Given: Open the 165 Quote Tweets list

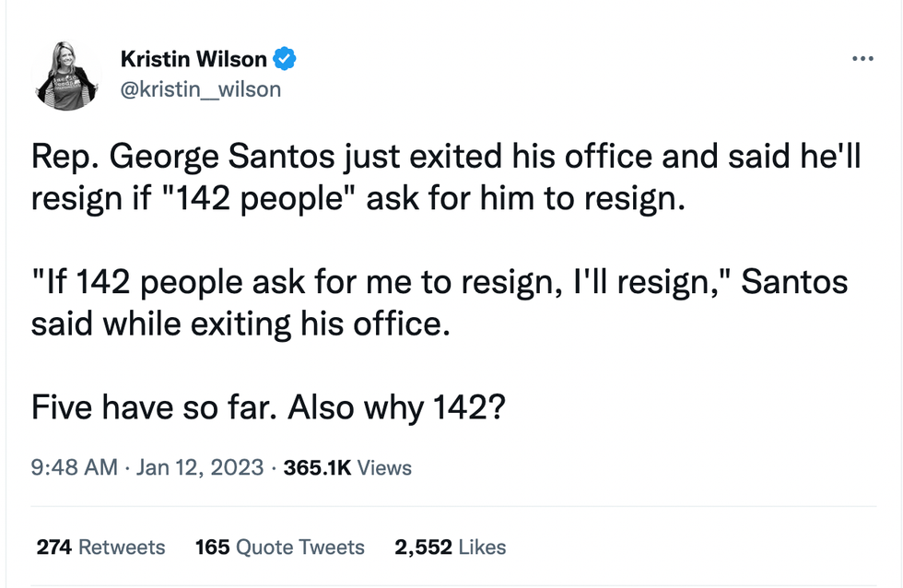Looking at the screenshot, I should pyautogui.click(x=279, y=547).
